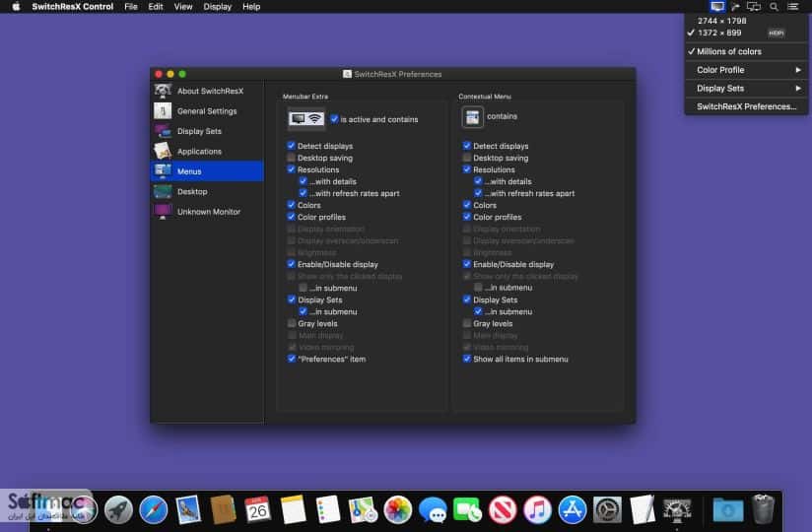Choose the Desktop sidebar icon

pos(163,191)
